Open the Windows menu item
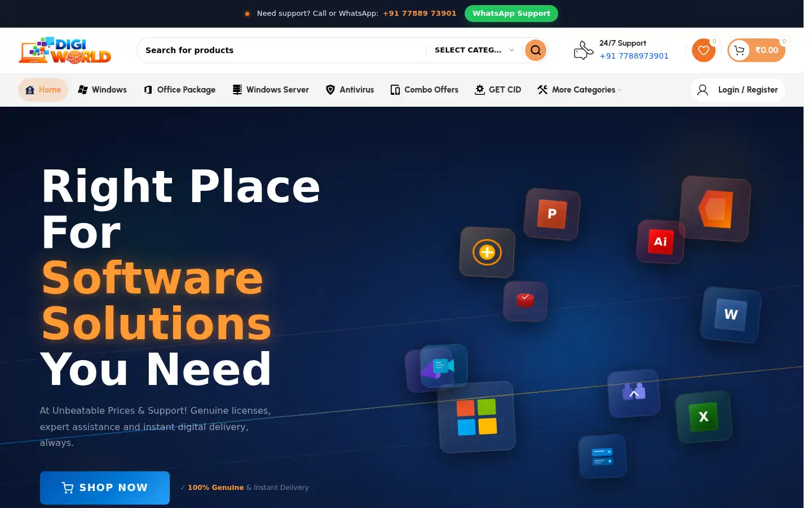 pyautogui.click(x=102, y=90)
